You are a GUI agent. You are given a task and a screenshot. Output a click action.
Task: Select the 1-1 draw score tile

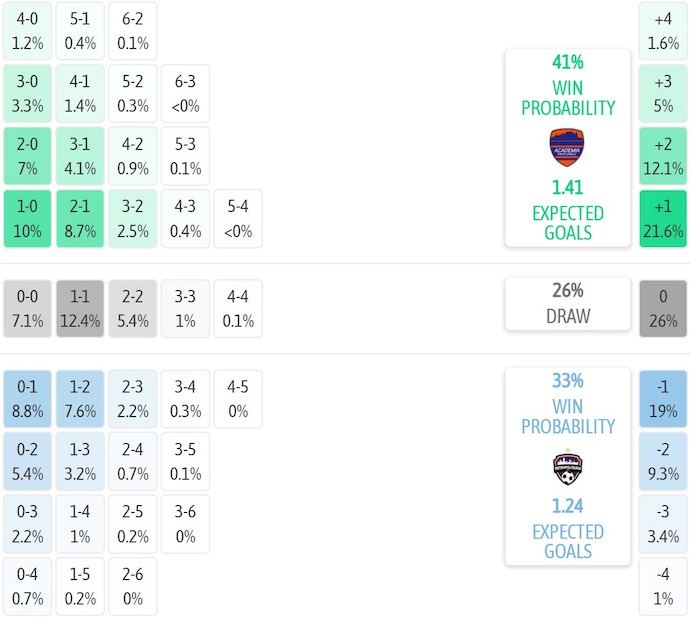(x=79, y=308)
